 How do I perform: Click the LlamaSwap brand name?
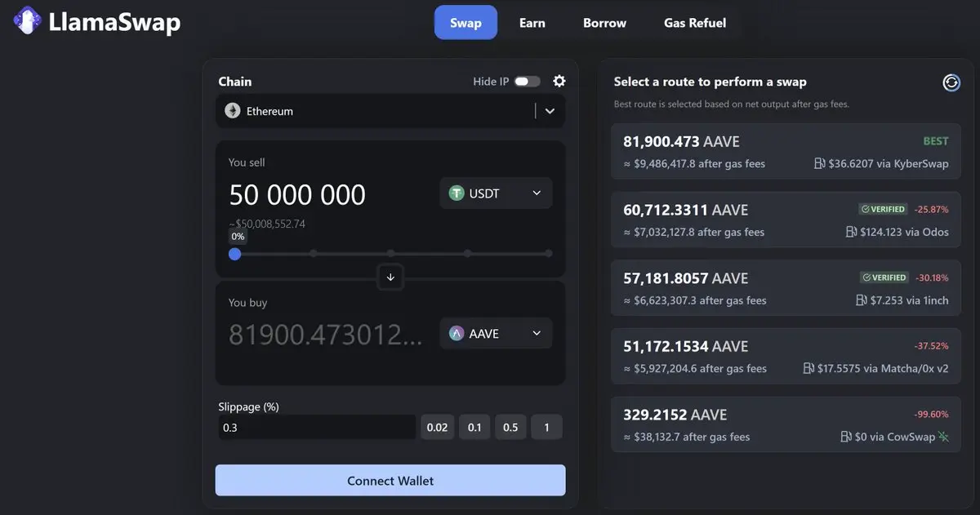click(x=114, y=22)
